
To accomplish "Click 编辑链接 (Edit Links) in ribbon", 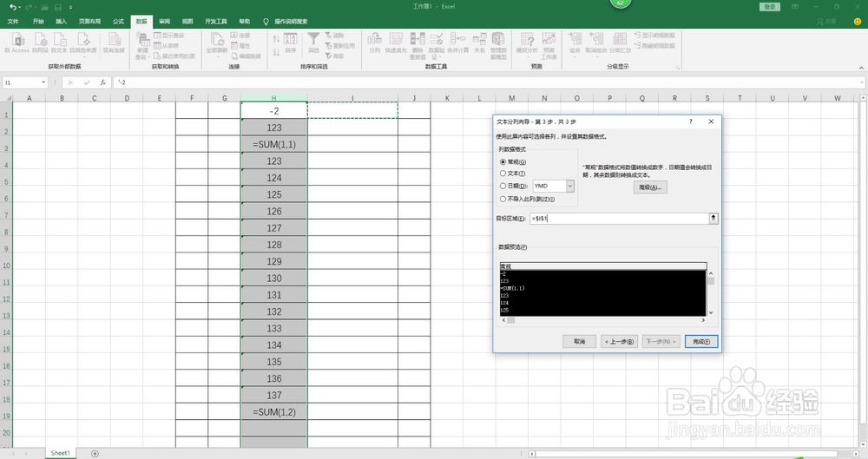I will point(246,56).
